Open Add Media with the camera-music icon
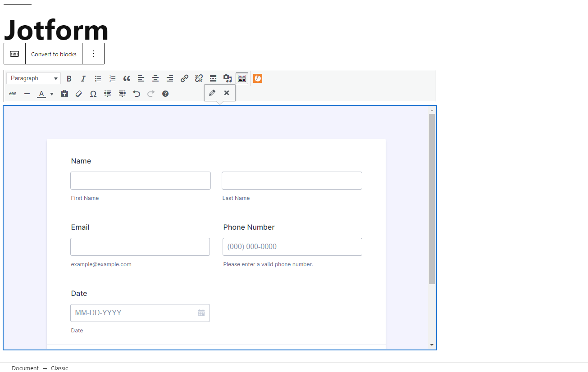This screenshot has width=588, height=372. pos(228,78)
